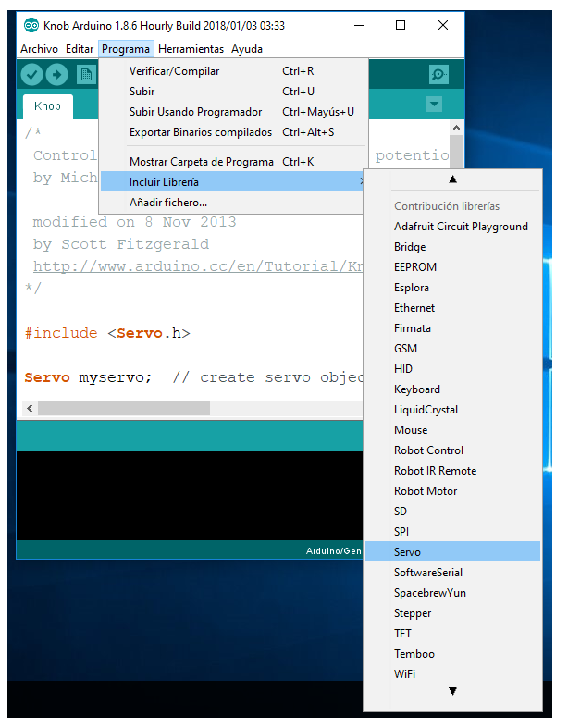Choose Subir menu entry
This screenshot has height=728, width=568.
click(x=234, y=92)
